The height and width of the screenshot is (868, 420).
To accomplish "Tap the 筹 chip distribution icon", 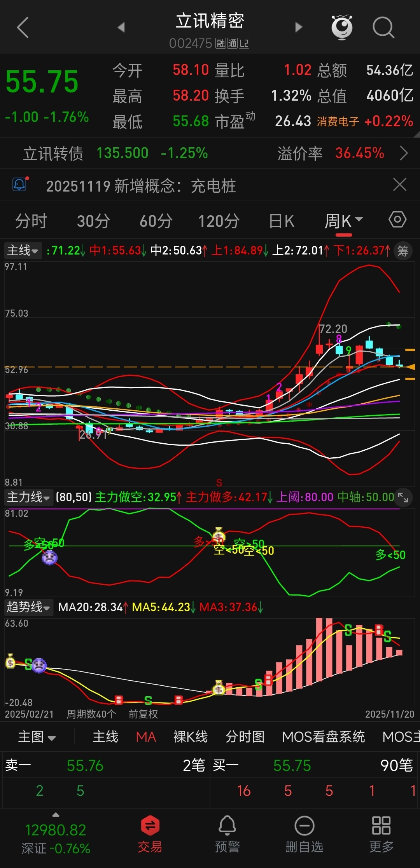I will pos(403,251).
